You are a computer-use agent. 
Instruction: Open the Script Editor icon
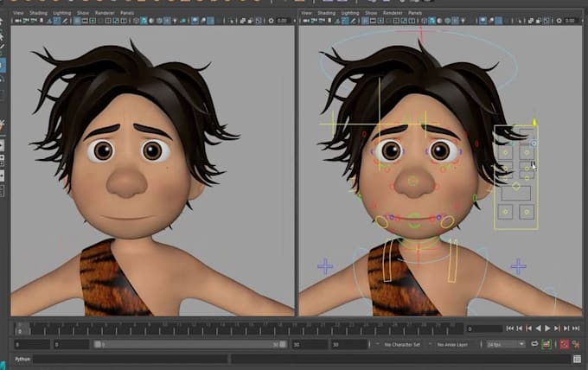tap(577, 359)
